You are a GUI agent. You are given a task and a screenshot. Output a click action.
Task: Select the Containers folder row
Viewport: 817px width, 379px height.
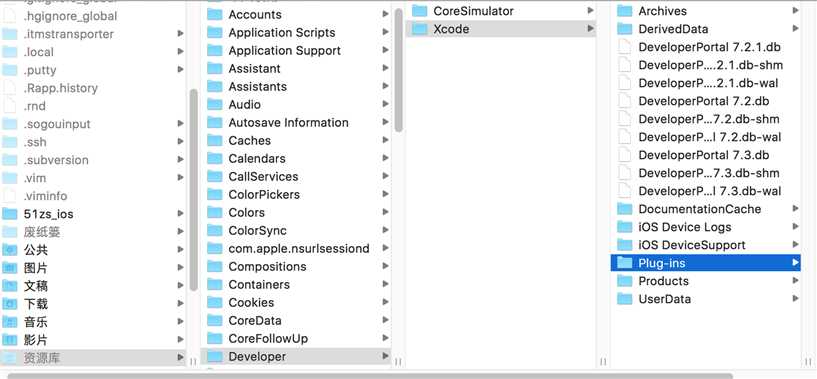point(296,285)
